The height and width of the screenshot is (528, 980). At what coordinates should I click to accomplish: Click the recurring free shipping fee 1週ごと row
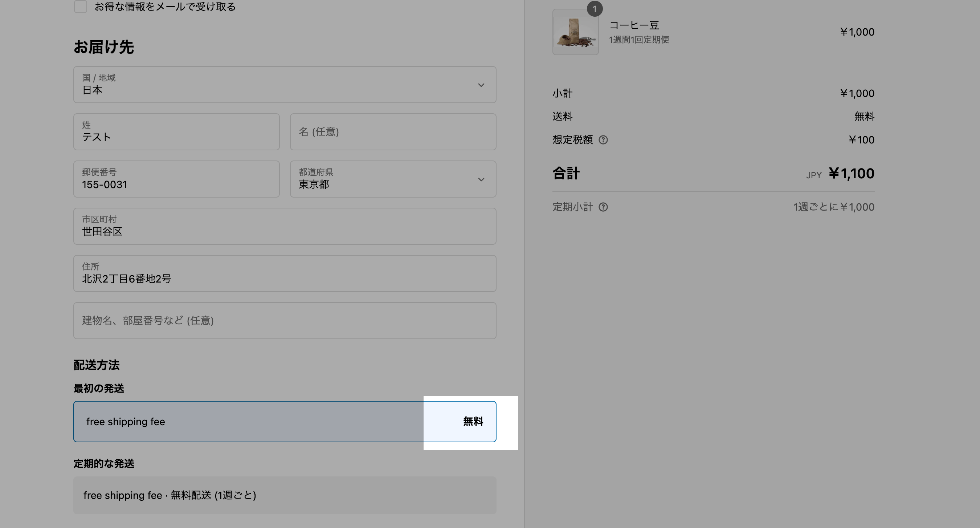point(284,495)
